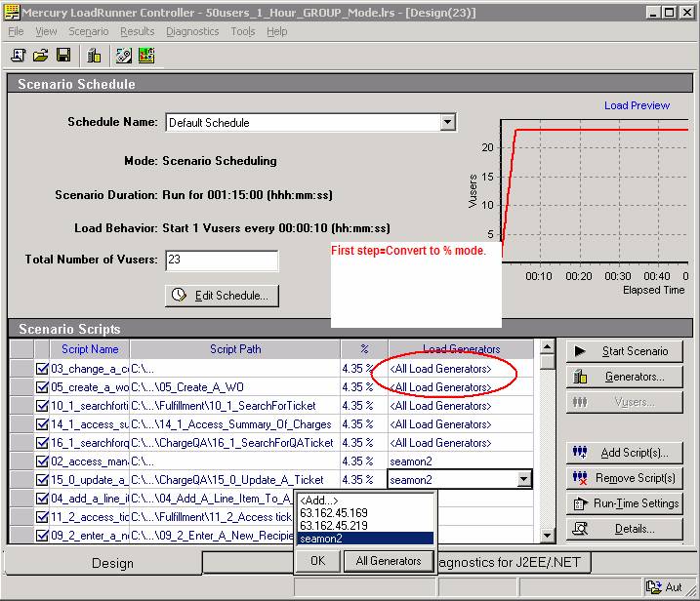This screenshot has width=700, height=601.
Task: Click the users-delete icon on Remove Script(s)
Action: [580, 478]
